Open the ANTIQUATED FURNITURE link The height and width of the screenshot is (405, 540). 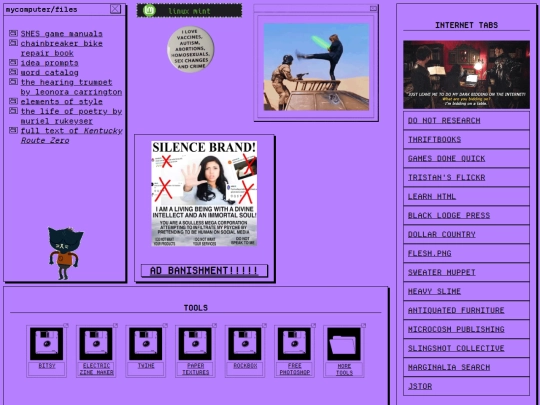[466, 310]
